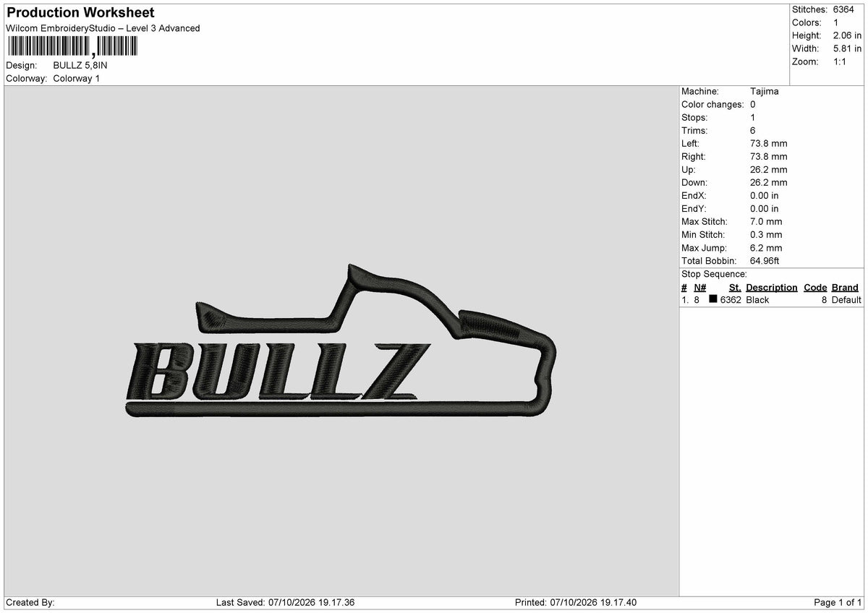Select the Black description in stop row

click(x=757, y=300)
